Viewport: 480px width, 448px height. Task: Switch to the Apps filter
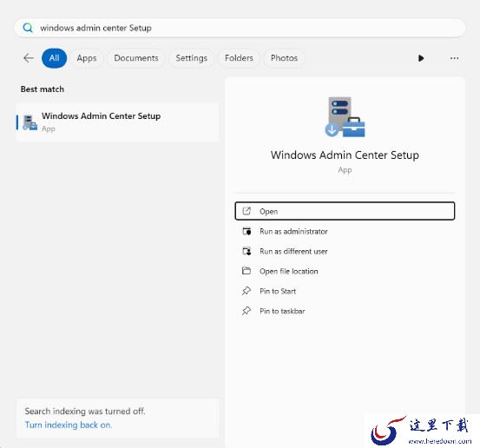[x=87, y=58]
